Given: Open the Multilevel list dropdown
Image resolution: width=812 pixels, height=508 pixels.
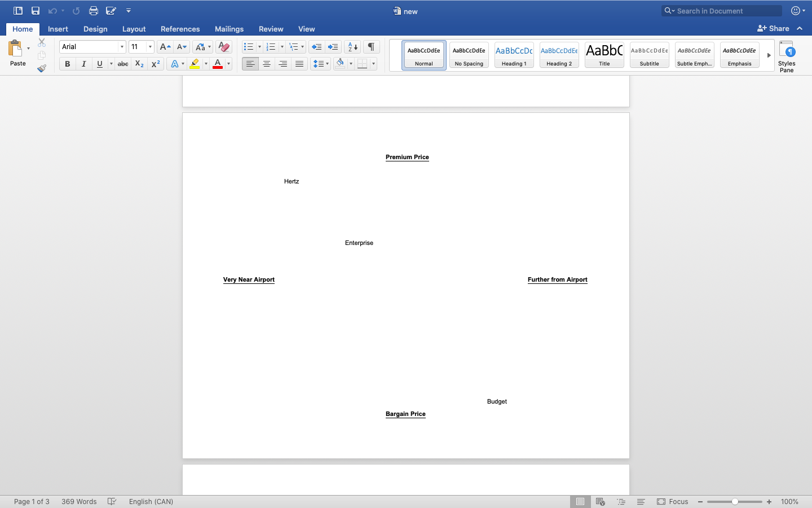Looking at the screenshot, I should [x=303, y=47].
